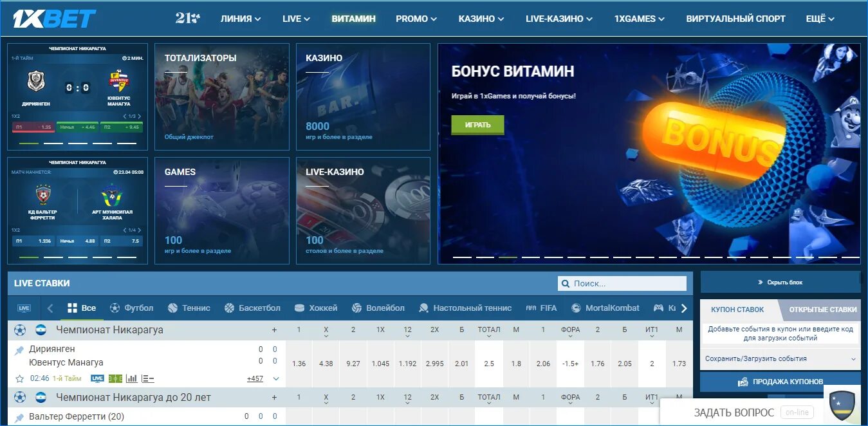Select double chance 1X odds 1.045
Image resolution: width=868 pixels, height=426 pixels.
pyautogui.click(x=380, y=364)
